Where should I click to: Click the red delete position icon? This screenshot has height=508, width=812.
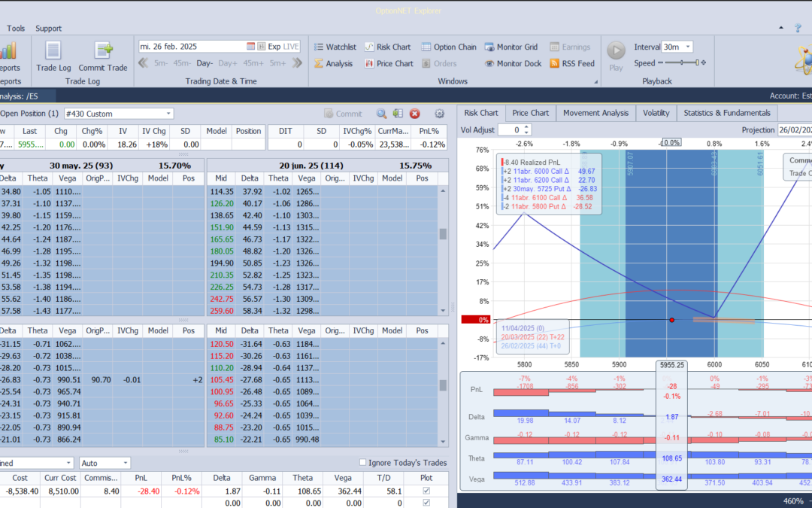414,114
